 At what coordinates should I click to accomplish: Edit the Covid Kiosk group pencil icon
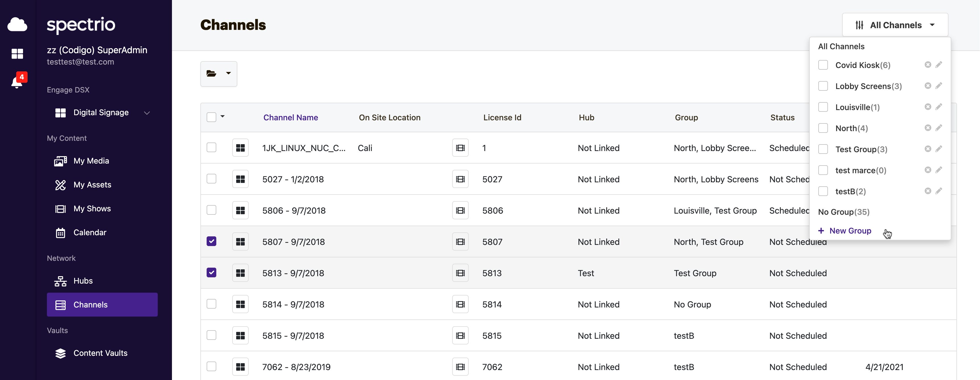[x=939, y=65]
